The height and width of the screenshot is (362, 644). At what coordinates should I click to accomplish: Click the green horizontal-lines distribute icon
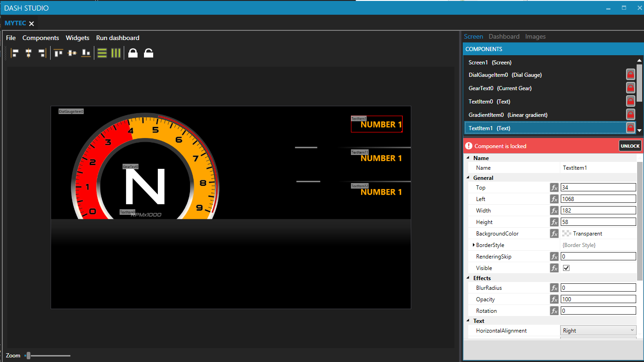point(102,53)
